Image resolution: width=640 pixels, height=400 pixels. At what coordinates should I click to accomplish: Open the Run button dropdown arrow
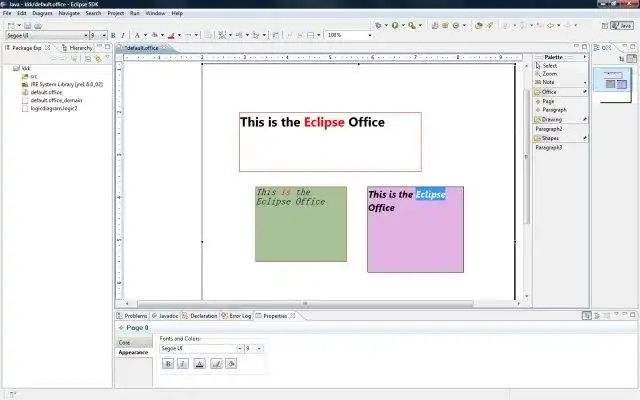pyautogui.click(x=403, y=25)
